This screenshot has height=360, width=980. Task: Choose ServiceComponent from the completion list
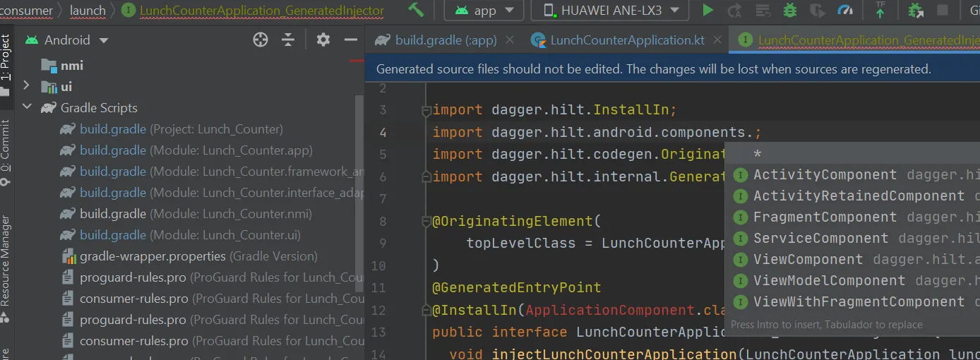click(853, 239)
